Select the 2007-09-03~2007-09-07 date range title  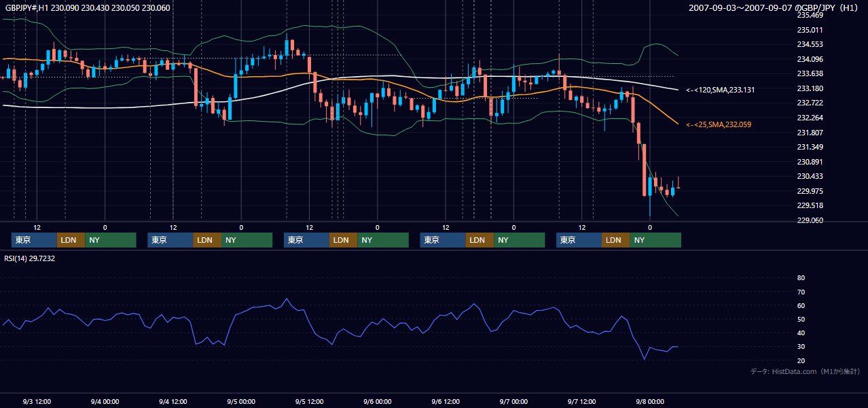(x=774, y=8)
